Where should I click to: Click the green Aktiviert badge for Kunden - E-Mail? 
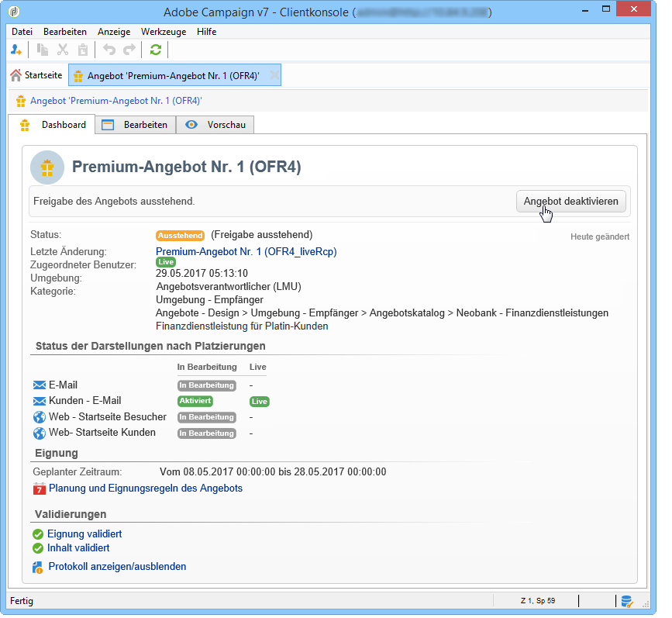coord(195,401)
